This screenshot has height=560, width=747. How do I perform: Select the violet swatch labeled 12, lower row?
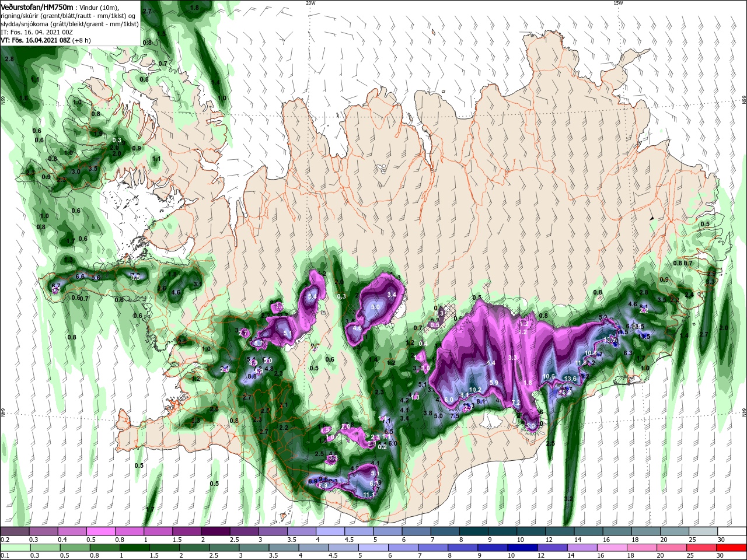pyautogui.click(x=553, y=548)
